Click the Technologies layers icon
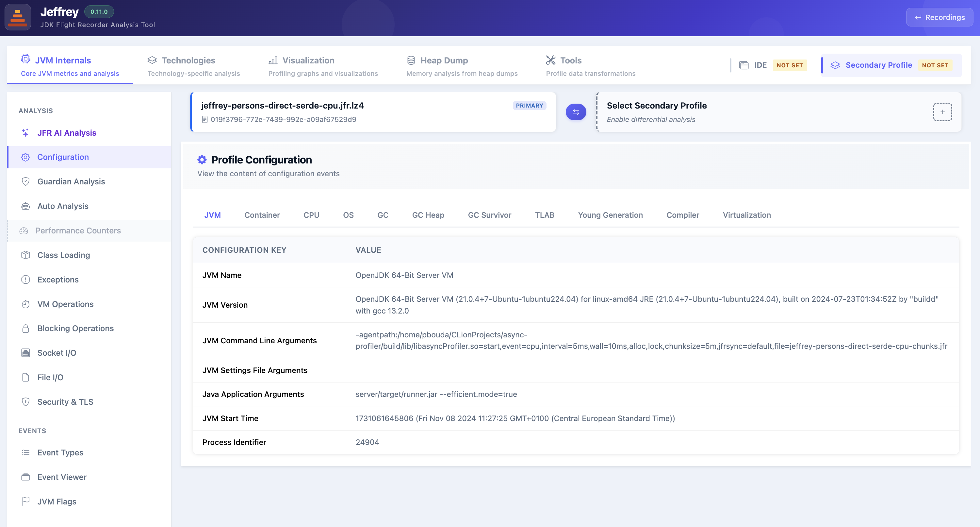980x527 pixels. click(x=152, y=60)
